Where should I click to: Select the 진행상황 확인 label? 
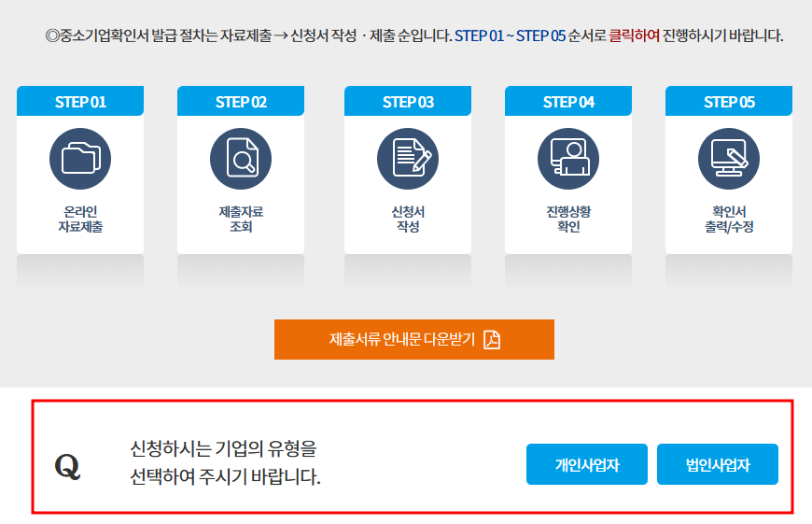(568, 220)
